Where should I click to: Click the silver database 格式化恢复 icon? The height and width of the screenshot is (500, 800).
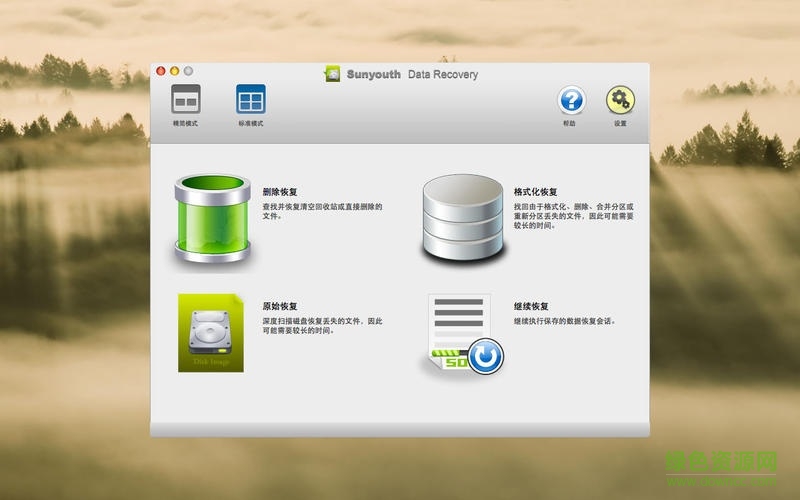coord(463,217)
